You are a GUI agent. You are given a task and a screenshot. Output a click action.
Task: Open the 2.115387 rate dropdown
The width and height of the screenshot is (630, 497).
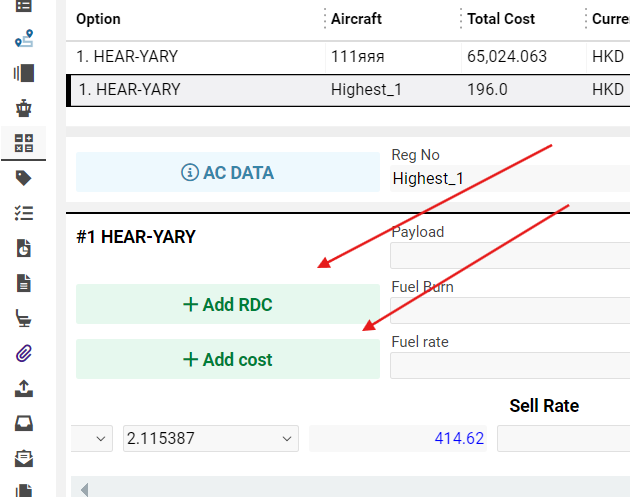coord(210,438)
